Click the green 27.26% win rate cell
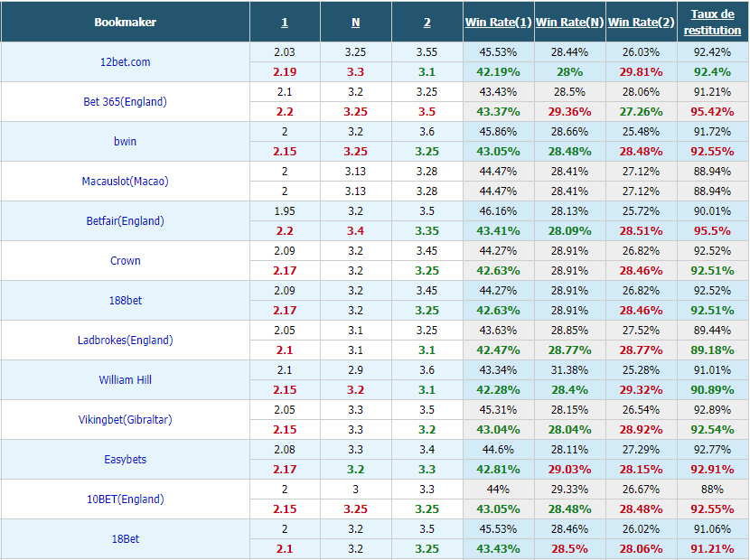The image size is (750, 560). tap(641, 112)
